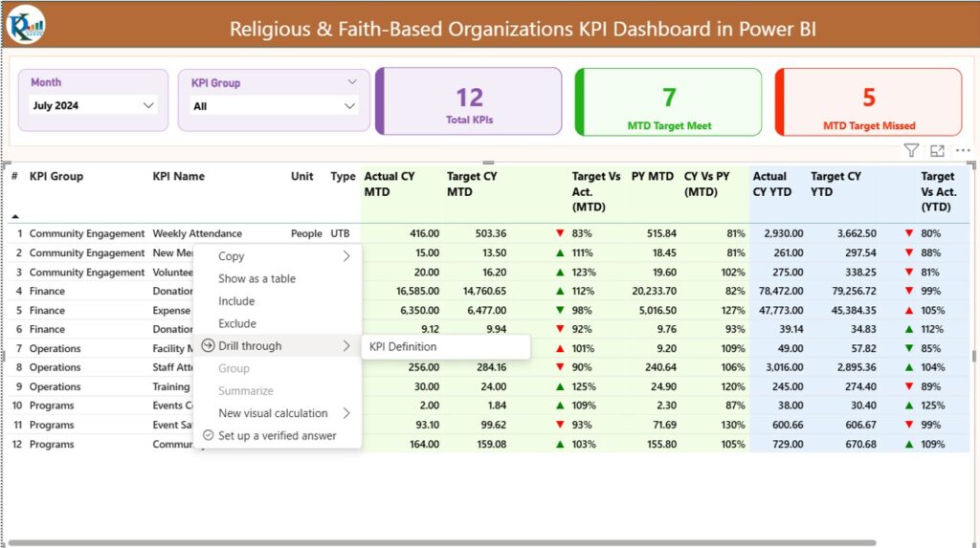Select KPI Definition drill through target
Viewport: 980px width, 548px height.
[x=446, y=347]
